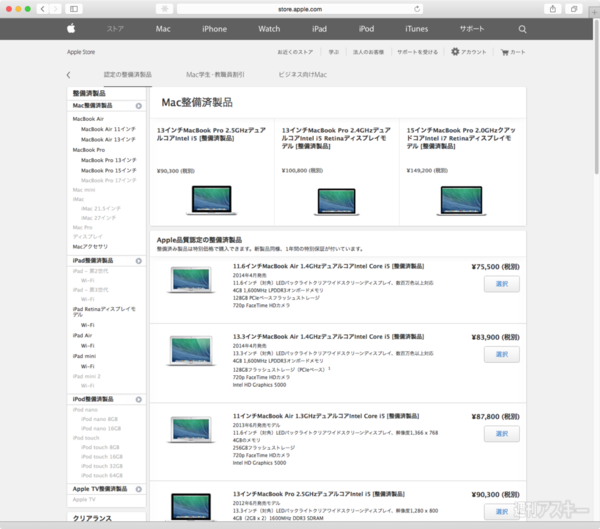Select MacBook Pro 13インチ in sidebar
The width and height of the screenshot is (600, 529).
(x=109, y=160)
